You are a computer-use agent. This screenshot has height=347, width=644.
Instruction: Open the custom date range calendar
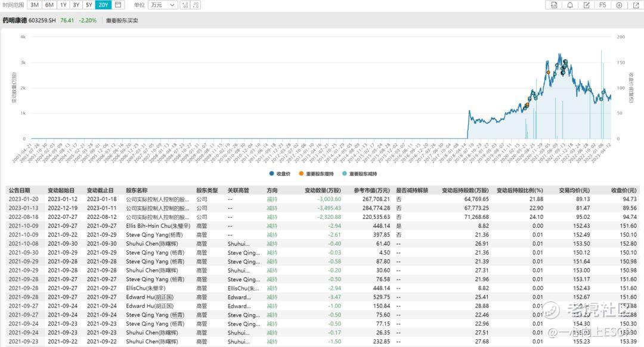tap(118, 5)
